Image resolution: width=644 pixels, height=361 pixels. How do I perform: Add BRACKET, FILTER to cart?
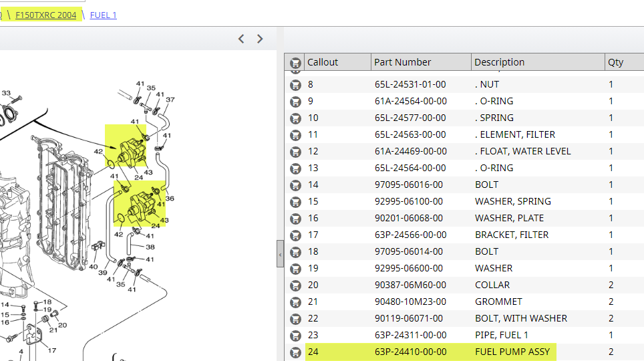tap(295, 235)
